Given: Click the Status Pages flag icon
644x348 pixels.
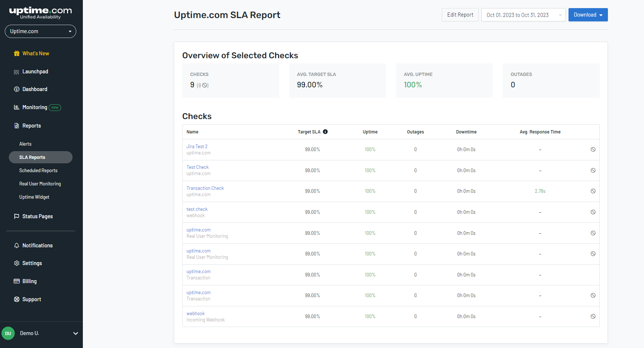Looking at the screenshot, I should point(17,216).
